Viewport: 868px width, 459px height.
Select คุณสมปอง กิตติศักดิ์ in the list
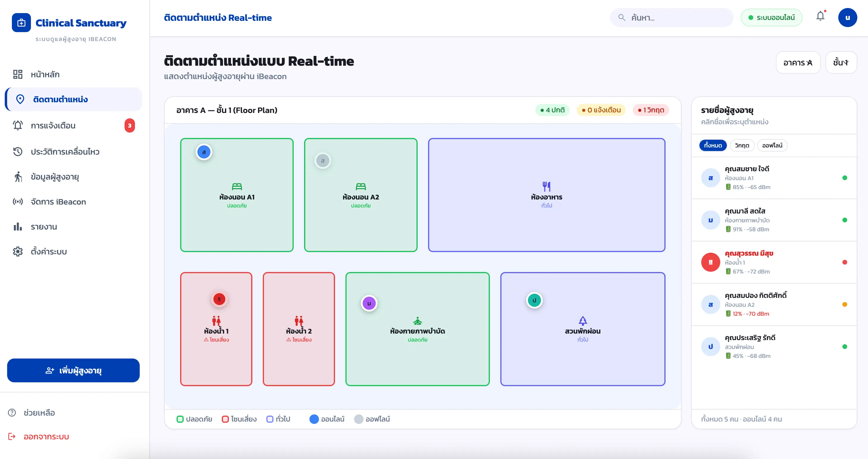[x=774, y=304]
